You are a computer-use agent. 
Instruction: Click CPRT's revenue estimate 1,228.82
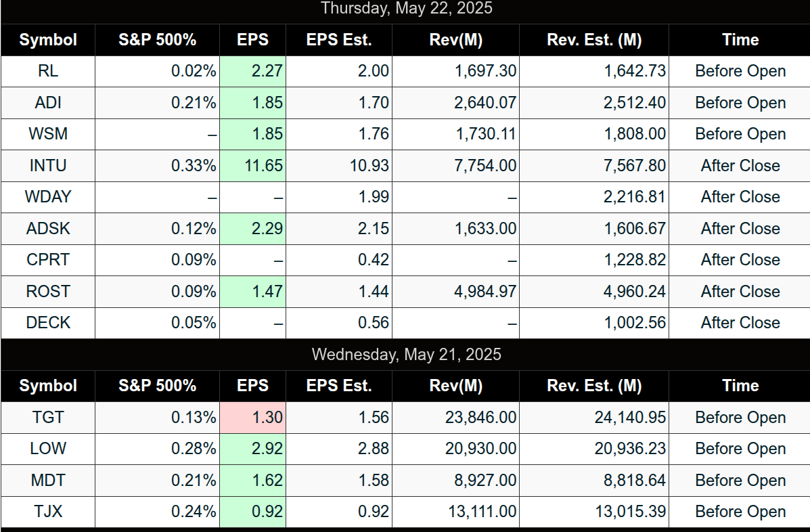[635, 260]
